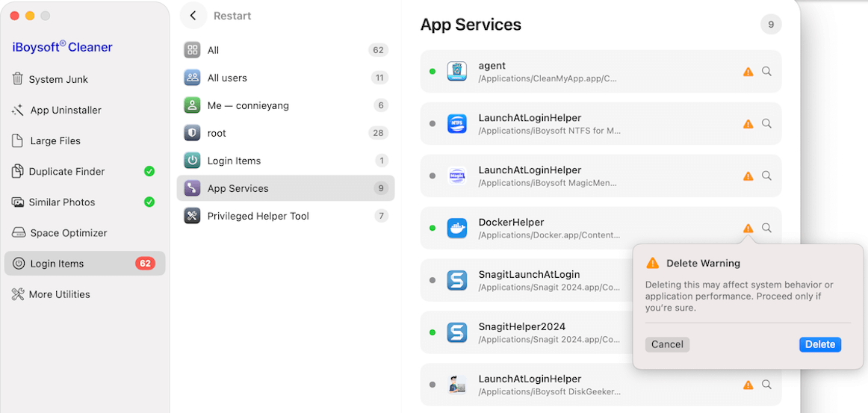Click the back chevron next to Restart

click(x=193, y=16)
